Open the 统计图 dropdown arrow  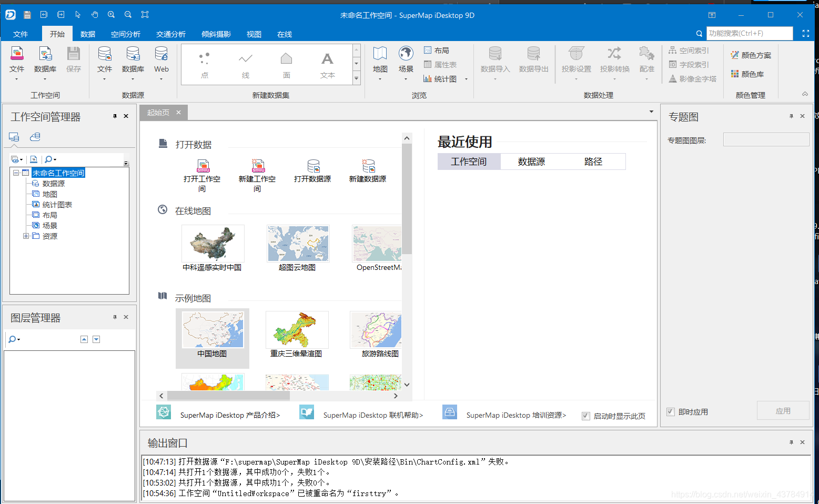466,79
